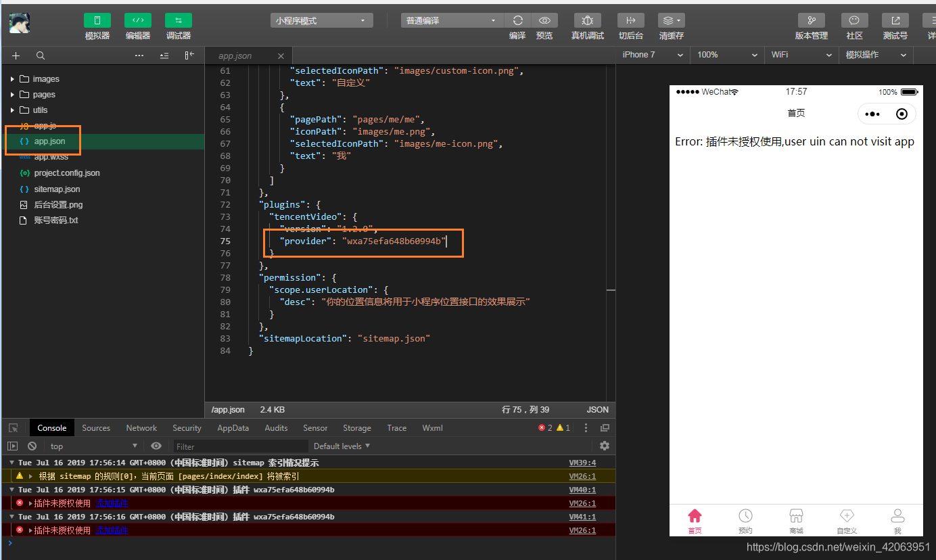The image size is (936, 560).
Task: Select the app.json editor tab
Action: tap(248, 56)
